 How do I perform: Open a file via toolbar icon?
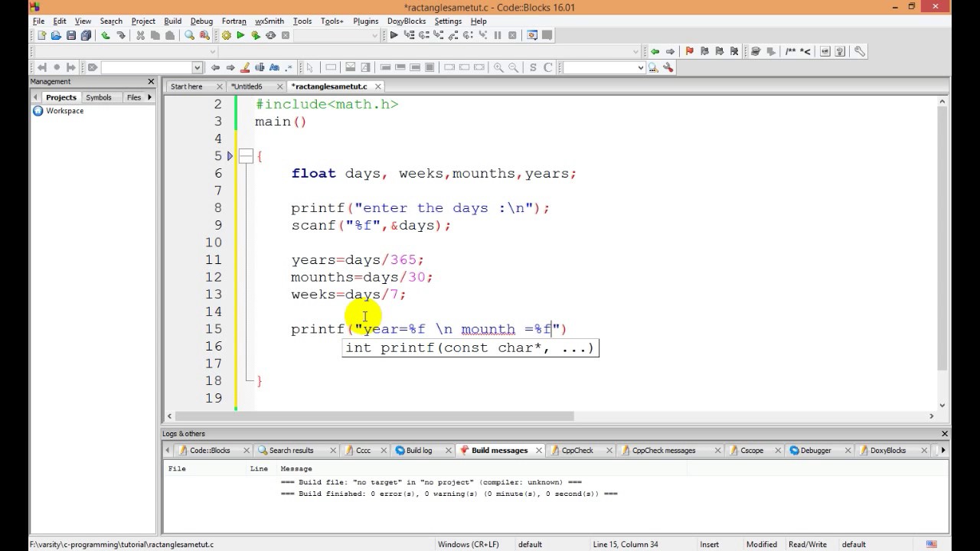point(56,35)
